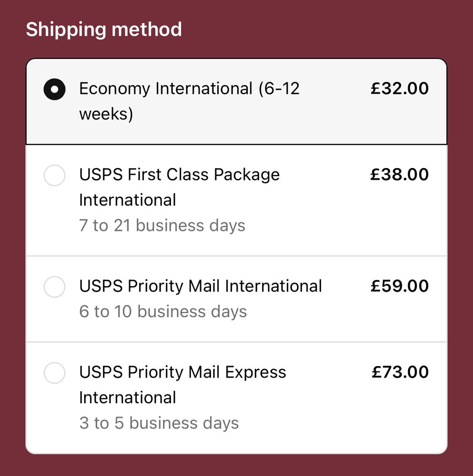Click the USPS Priority Mail International label

pos(201,286)
